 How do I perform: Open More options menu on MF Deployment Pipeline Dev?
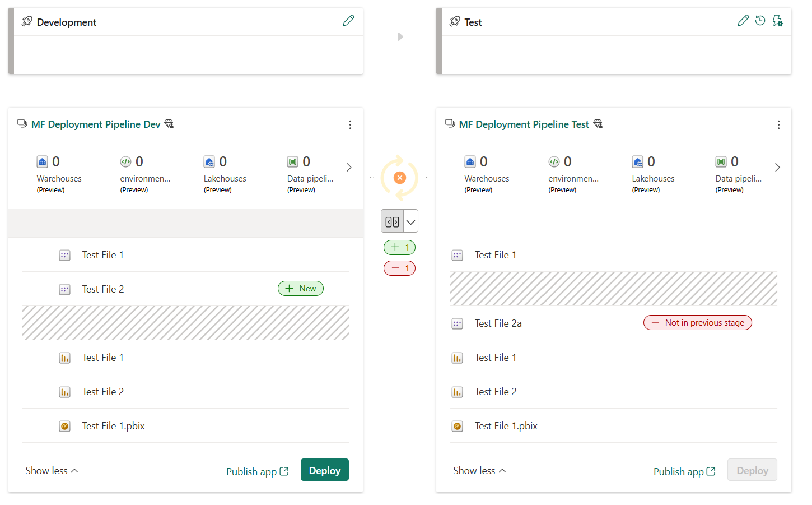tap(350, 124)
